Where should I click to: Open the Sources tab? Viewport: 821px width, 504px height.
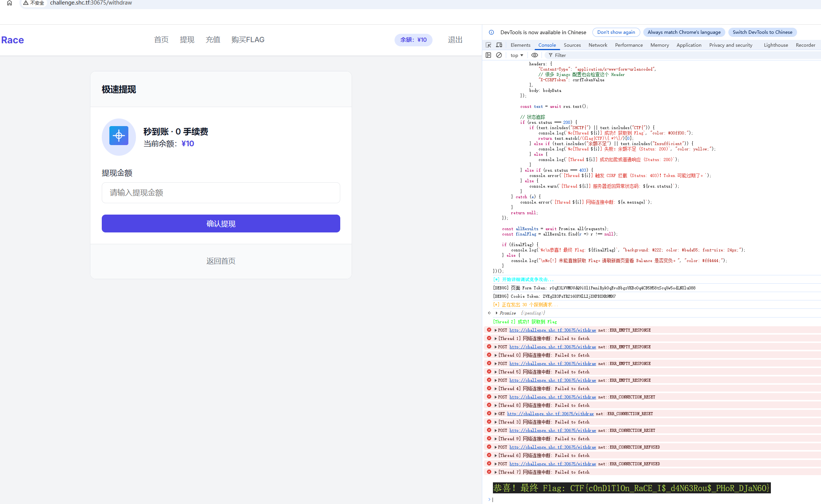coord(572,45)
